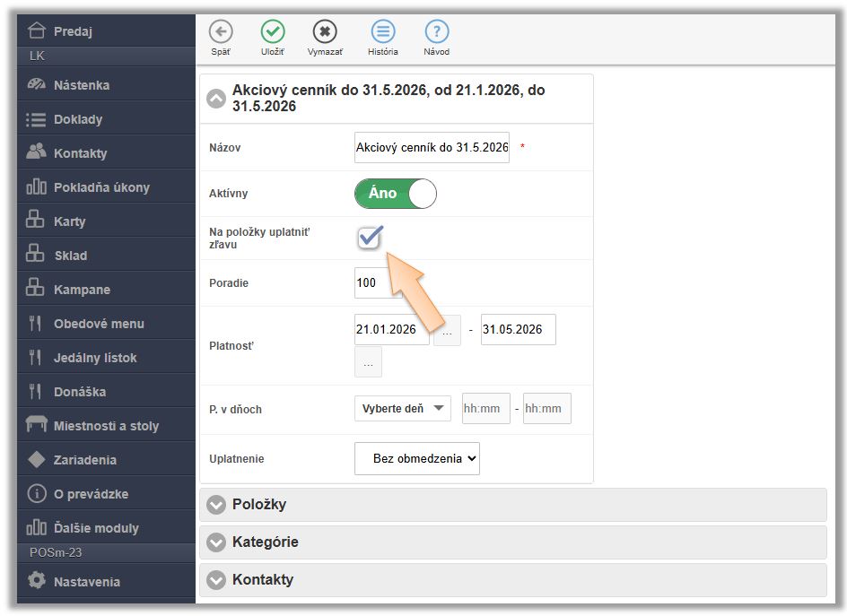The width and height of the screenshot is (847, 616).
Task: Collapse the Akciový cenník header section
Action: point(216,99)
